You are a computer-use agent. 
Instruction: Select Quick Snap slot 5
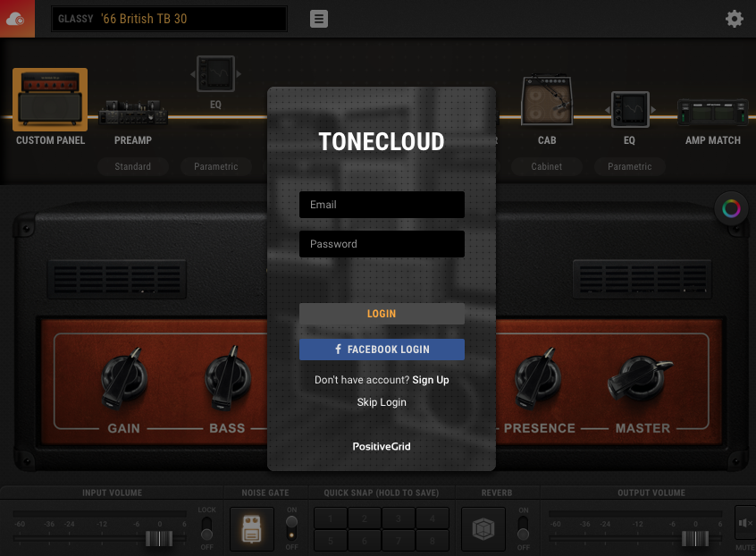pyautogui.click(x=331, y=541)
